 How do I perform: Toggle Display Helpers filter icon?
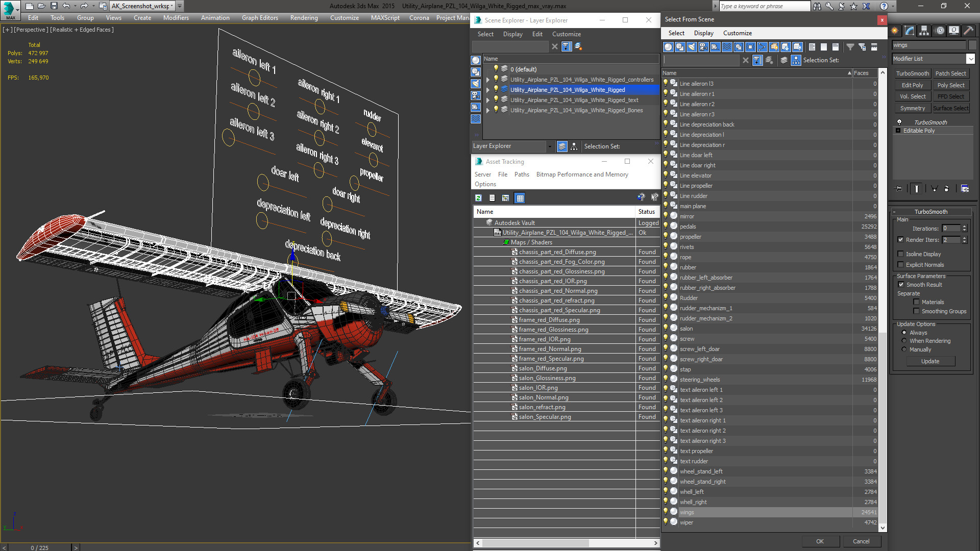point(715,47)
